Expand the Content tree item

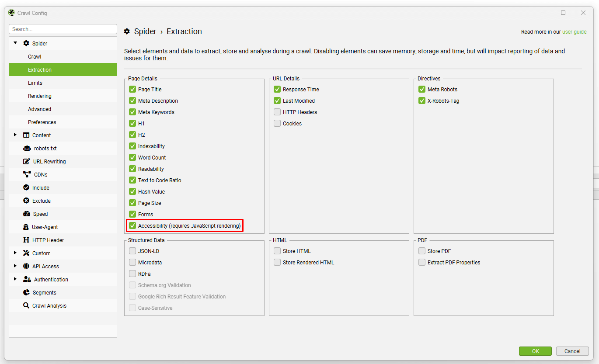point(16,135)
